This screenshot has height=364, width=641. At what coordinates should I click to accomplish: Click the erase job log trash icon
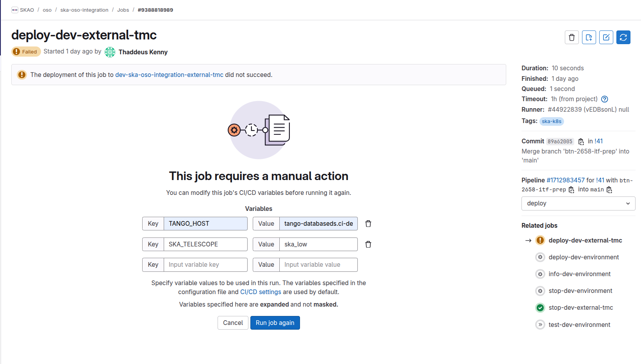click(572, 37)
